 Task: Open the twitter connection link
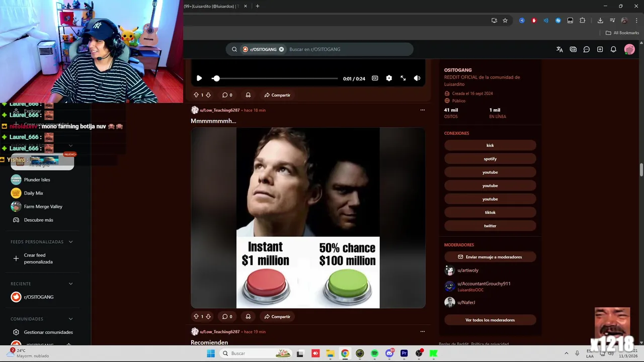490,226
